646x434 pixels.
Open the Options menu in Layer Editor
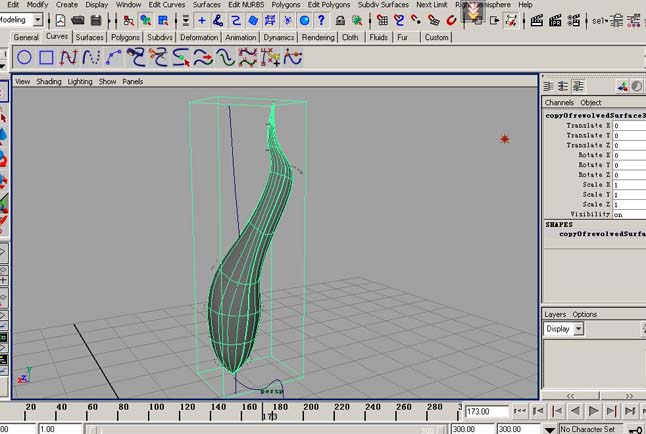point(584,314)
